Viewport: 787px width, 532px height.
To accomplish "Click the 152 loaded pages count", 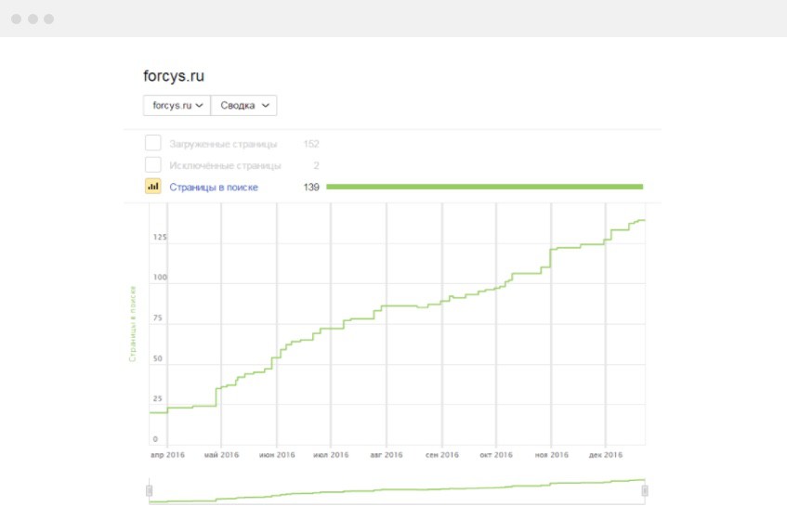I will tap(311, 144).
